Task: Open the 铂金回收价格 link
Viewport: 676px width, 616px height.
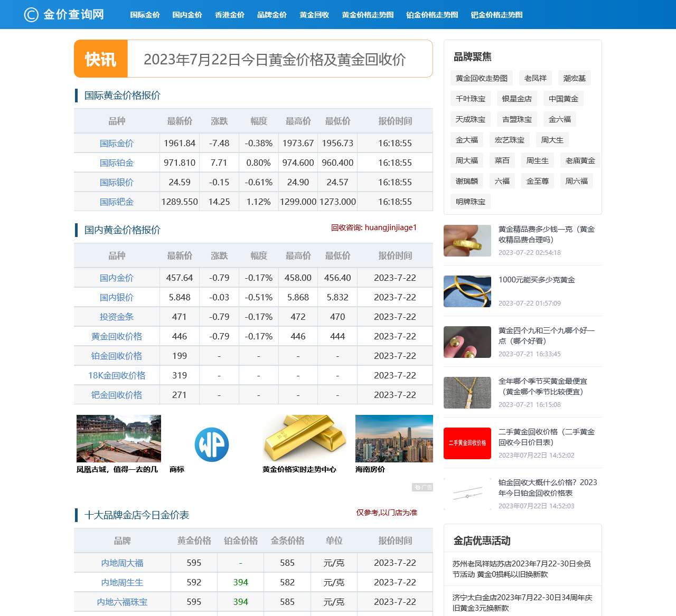Action: [117, 356]
